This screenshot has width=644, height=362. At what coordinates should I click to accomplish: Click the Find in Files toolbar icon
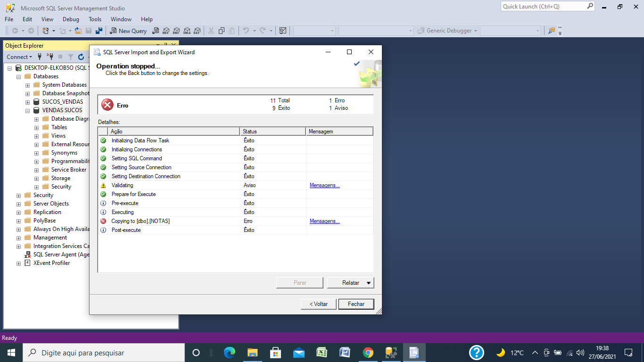coord(552,31)
